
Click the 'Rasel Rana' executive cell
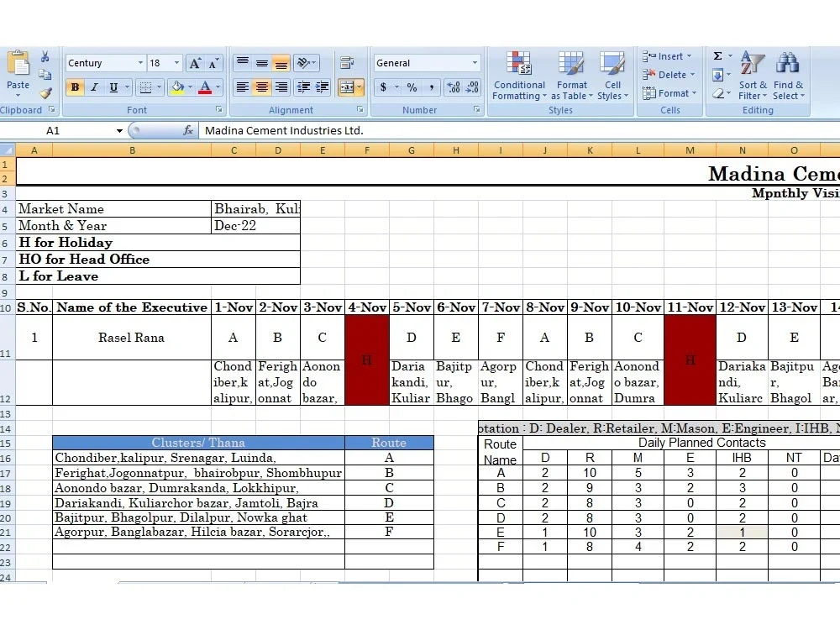tap(132, 338)
